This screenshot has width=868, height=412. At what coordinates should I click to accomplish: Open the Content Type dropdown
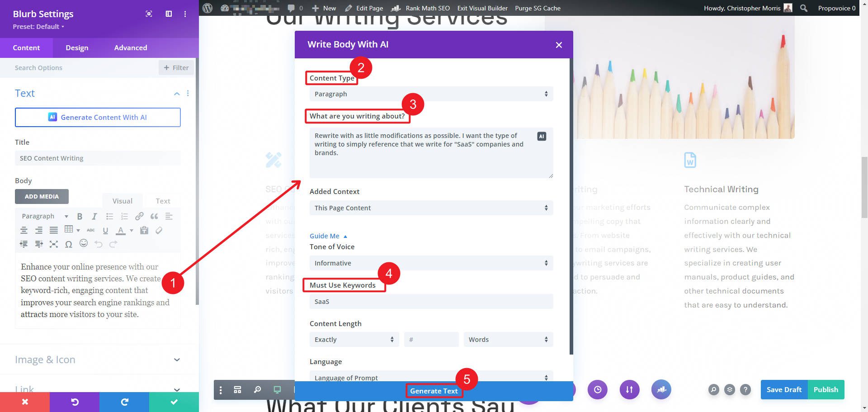click(431, 94)
